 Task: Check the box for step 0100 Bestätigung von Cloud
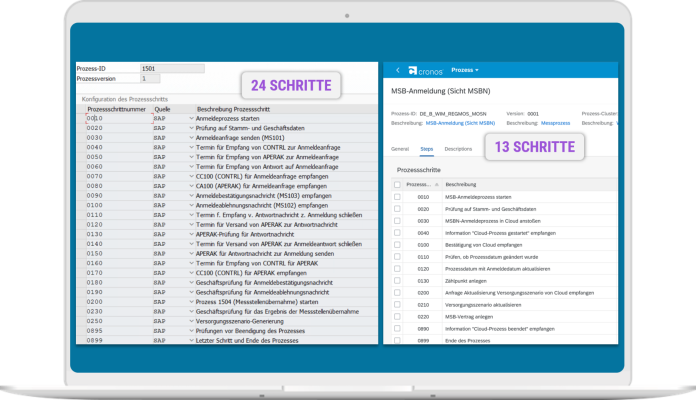point(397,245)
